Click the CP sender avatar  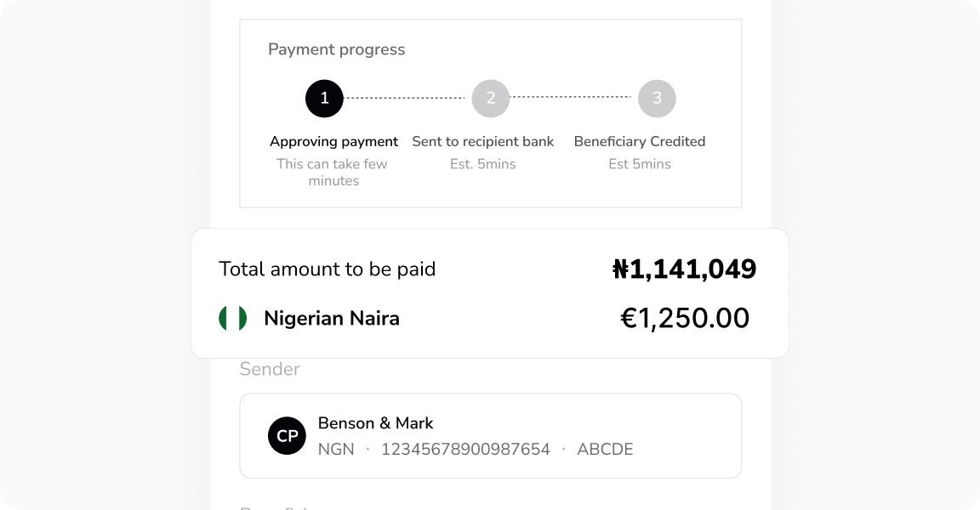pos(287,436)
